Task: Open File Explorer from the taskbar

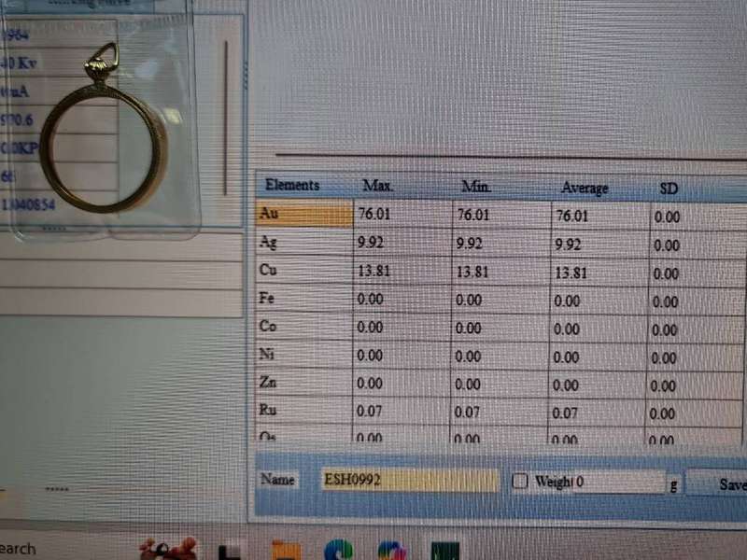Action: click(285, 551)
